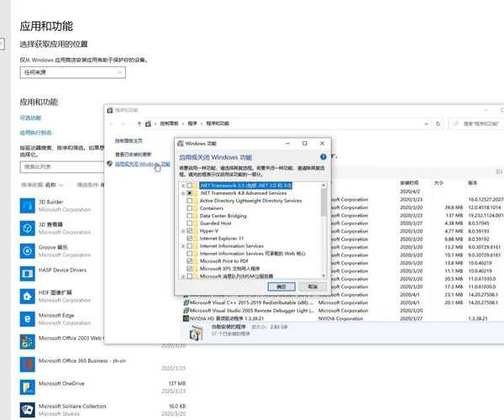Toggle the Microsoft Print to PDF checkbox
504x420 pixels.
click(x=191, y=261)
